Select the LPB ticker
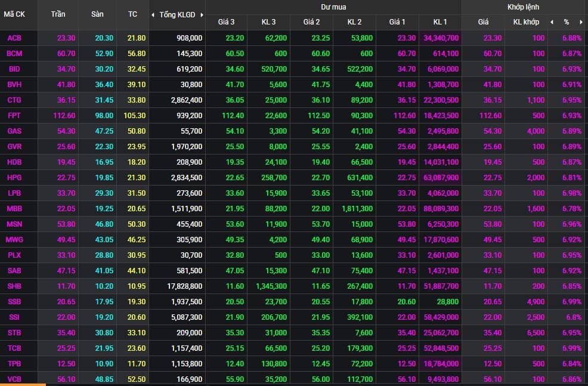The image size is (588, 386). (x=14, y=193)
